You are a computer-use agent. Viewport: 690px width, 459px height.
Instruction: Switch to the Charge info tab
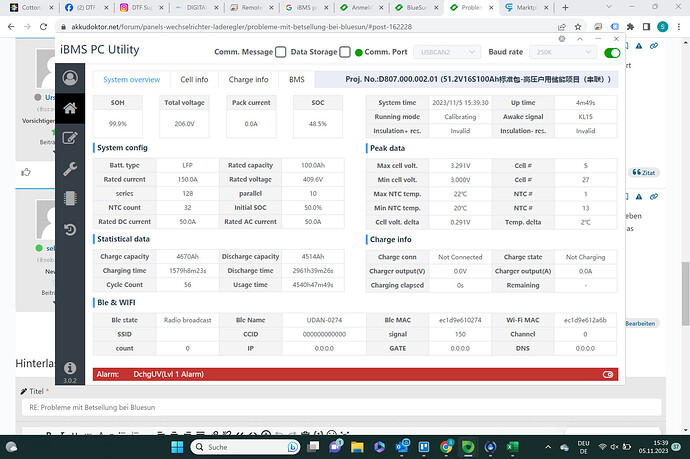point(248,80)
